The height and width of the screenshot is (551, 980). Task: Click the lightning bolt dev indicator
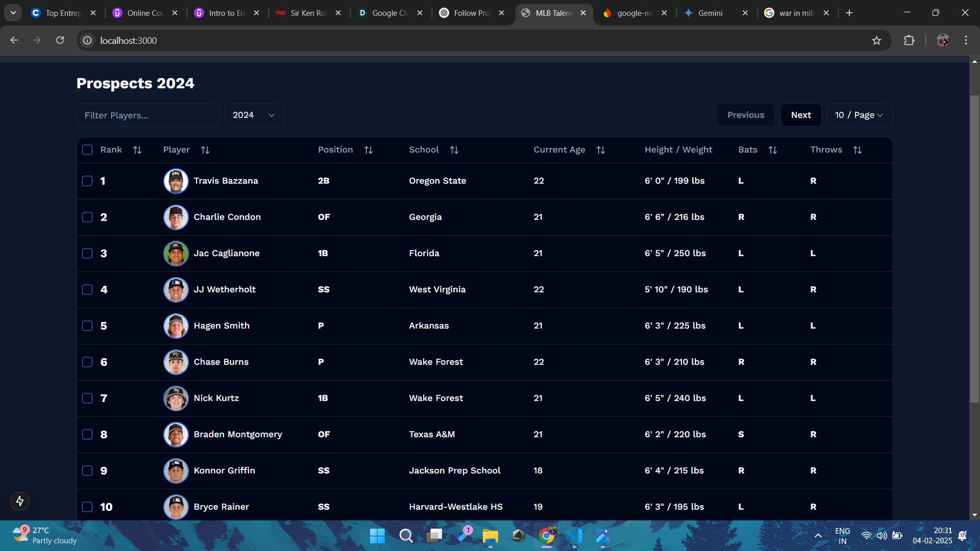20,501
